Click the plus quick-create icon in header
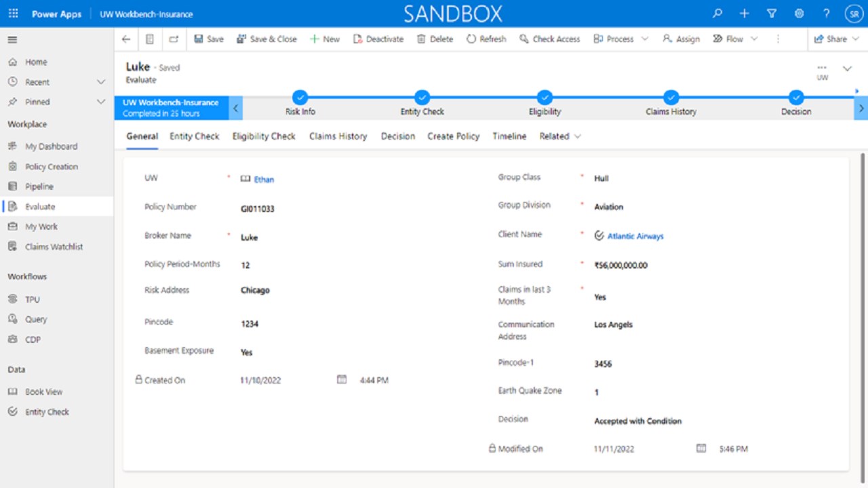Viewport: 868px width, 488px height. (x=744, y=14)
